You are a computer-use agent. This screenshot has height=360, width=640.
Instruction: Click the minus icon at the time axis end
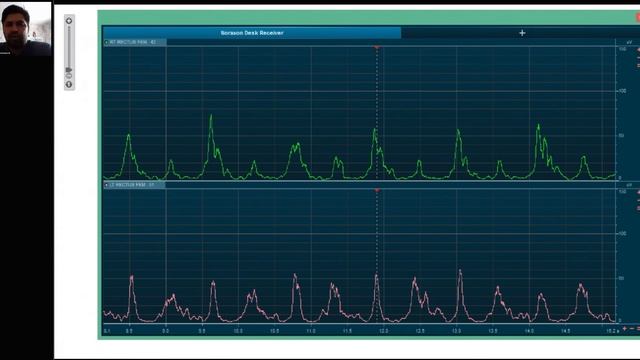[x=632, y=329]
